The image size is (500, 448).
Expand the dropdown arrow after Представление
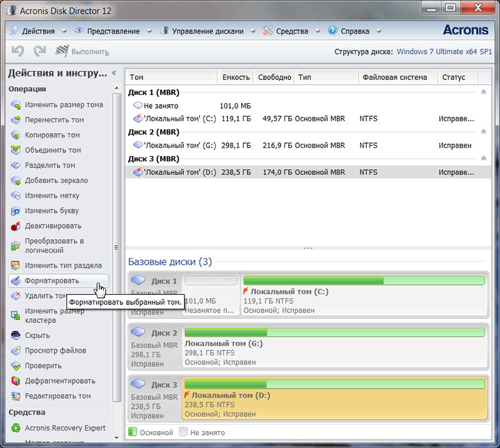pyautogui.click(x=149, y=31)
